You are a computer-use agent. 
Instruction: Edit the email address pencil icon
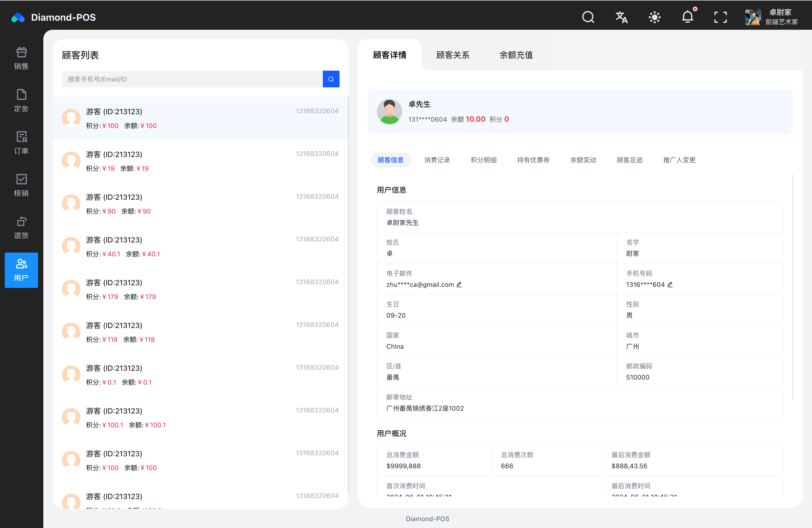click(x=459, y=284)
